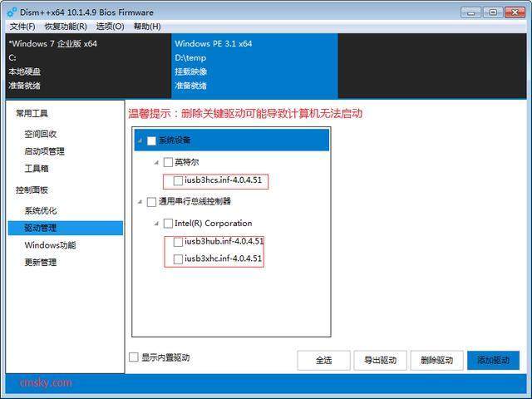This screenshot has height=399, width=532.
Task: Click the 导出驱动 button
Action: (380, 360)
